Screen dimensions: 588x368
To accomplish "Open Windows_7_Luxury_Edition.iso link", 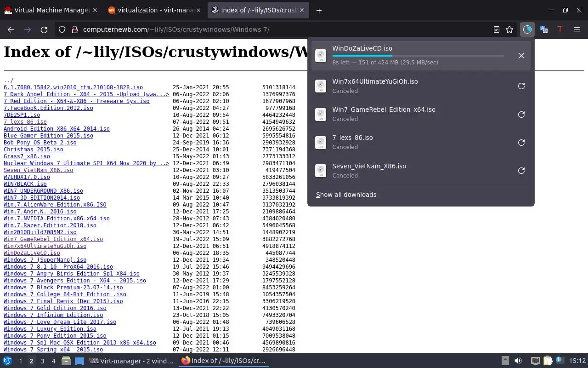I will (50, 329).
